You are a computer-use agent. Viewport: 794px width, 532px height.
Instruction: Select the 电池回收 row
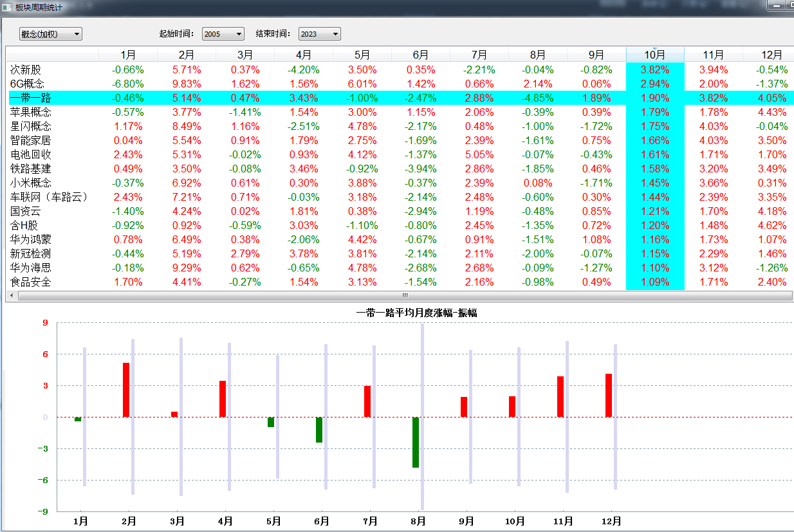pos(400,154)
